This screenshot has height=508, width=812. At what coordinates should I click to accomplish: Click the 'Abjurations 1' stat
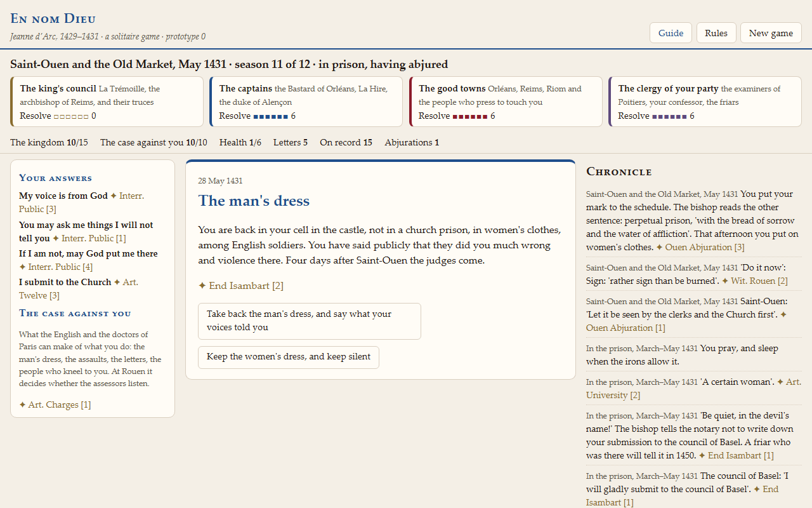(x=412, y=142)
